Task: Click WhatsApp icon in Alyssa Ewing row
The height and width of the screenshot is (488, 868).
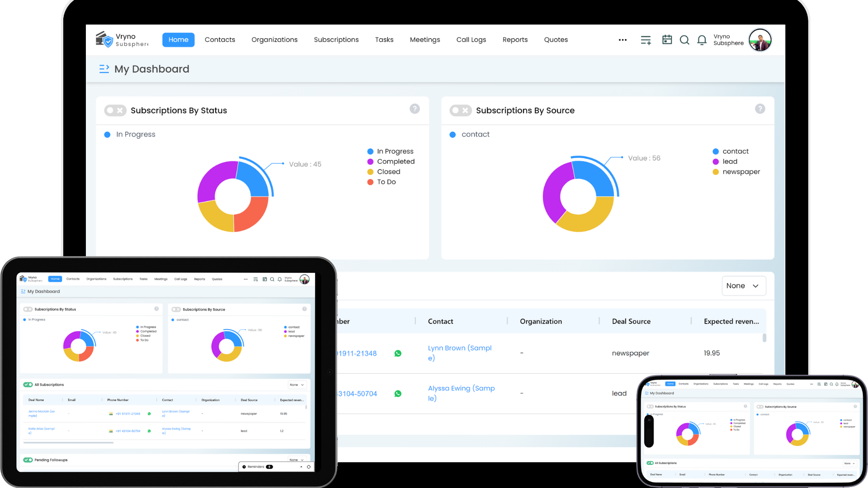Action: [398, 394]
